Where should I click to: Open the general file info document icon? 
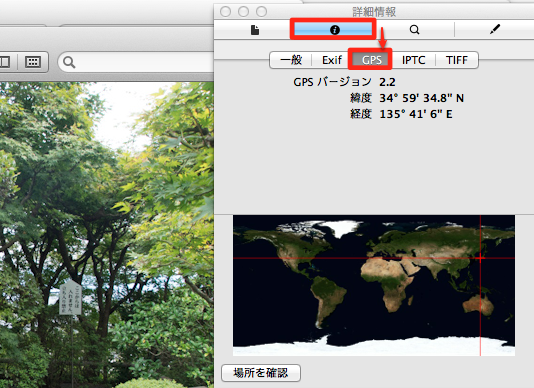tap(255, 30)
